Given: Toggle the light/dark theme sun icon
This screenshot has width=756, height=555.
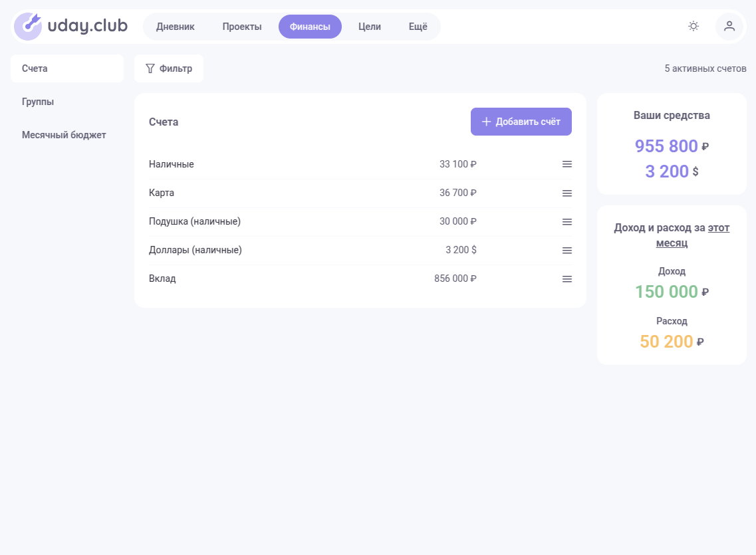Looking at the screenshot, I should 693,27.
